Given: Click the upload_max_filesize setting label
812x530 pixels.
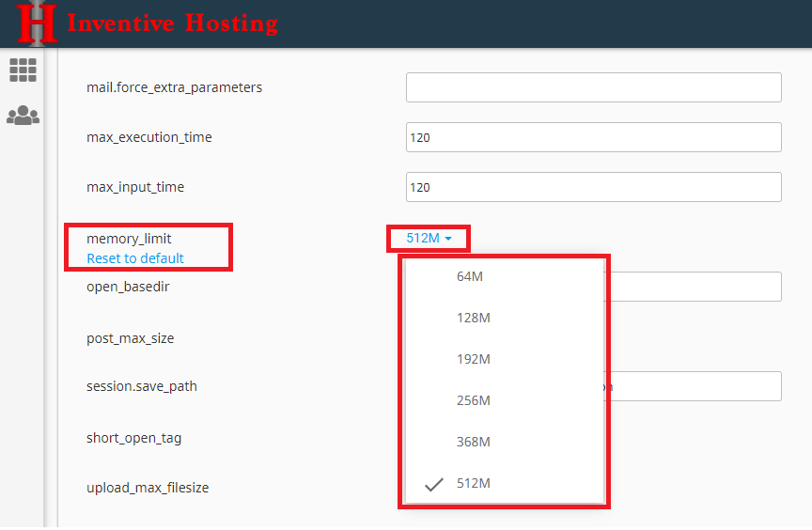Looking at the screenshot, I should pyautogui.click(x=148, y=488).
